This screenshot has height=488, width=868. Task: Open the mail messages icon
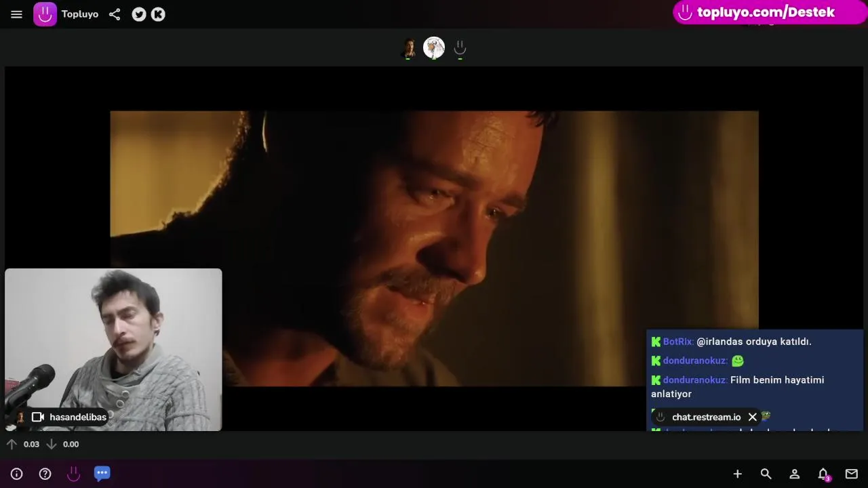click(x=851, y=474)
